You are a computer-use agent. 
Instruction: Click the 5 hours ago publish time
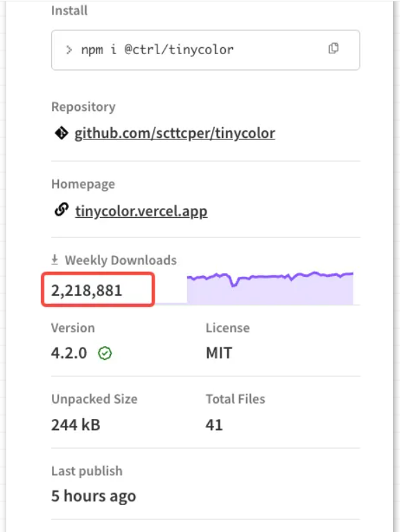pos(94,497)
